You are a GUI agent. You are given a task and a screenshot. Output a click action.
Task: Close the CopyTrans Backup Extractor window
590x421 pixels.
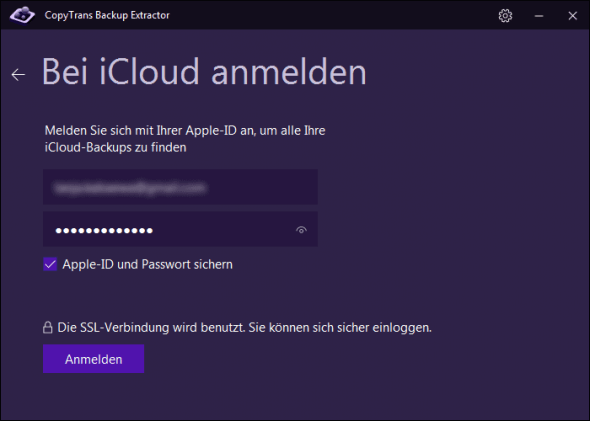(572, 16)
